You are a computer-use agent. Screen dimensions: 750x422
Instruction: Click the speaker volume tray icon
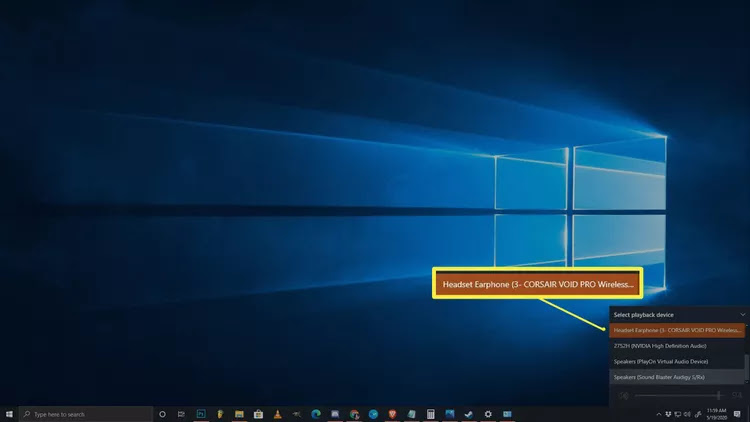(687, 414)
